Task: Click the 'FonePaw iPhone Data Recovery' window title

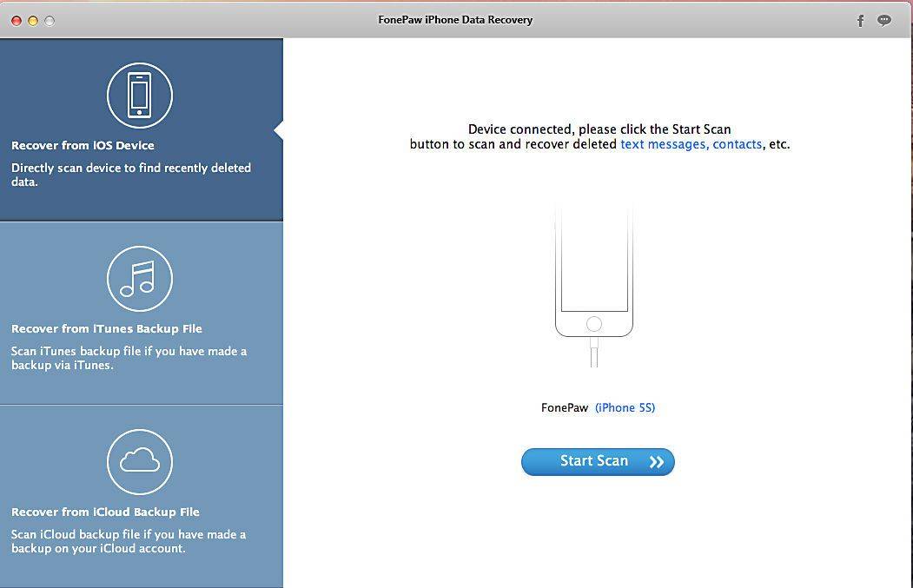Action: 455,19
